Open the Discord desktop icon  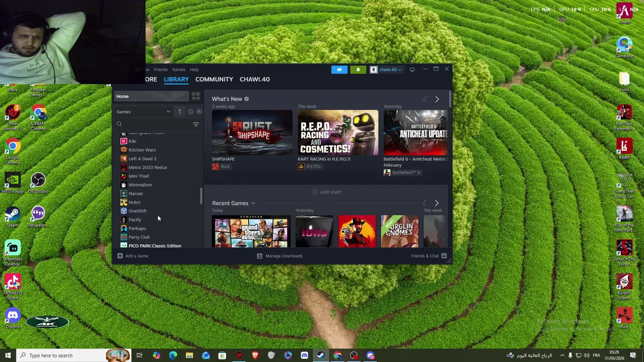tap(13, 319)
